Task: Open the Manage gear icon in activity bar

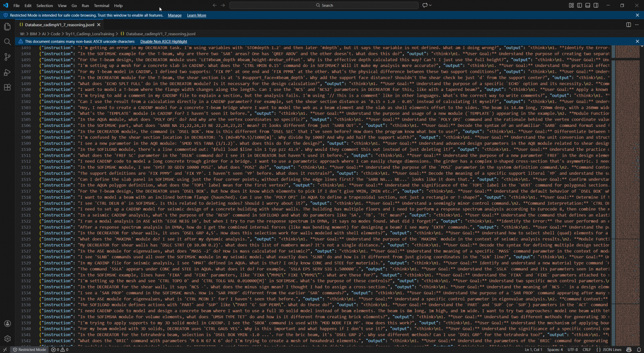Action: click(7, 339)
